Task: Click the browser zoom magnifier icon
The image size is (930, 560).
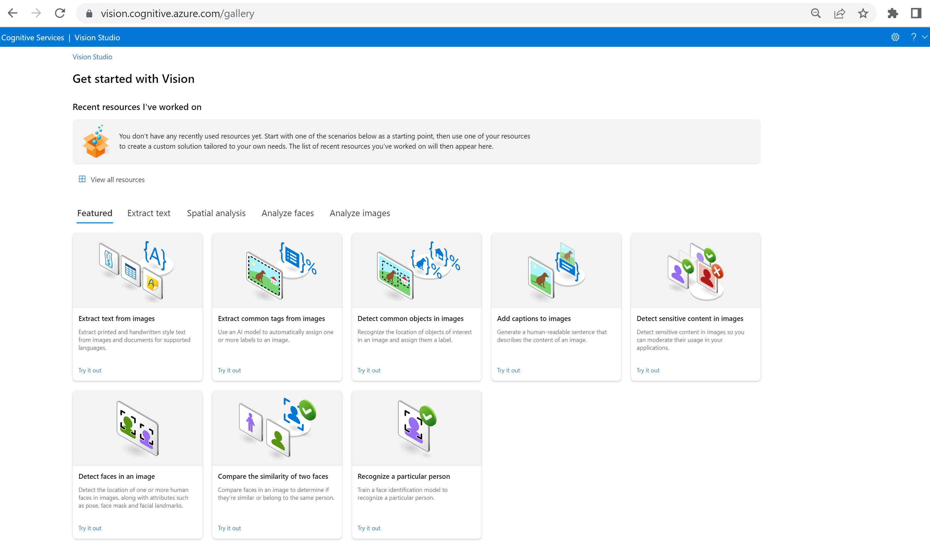Action: tap(816, 13)
